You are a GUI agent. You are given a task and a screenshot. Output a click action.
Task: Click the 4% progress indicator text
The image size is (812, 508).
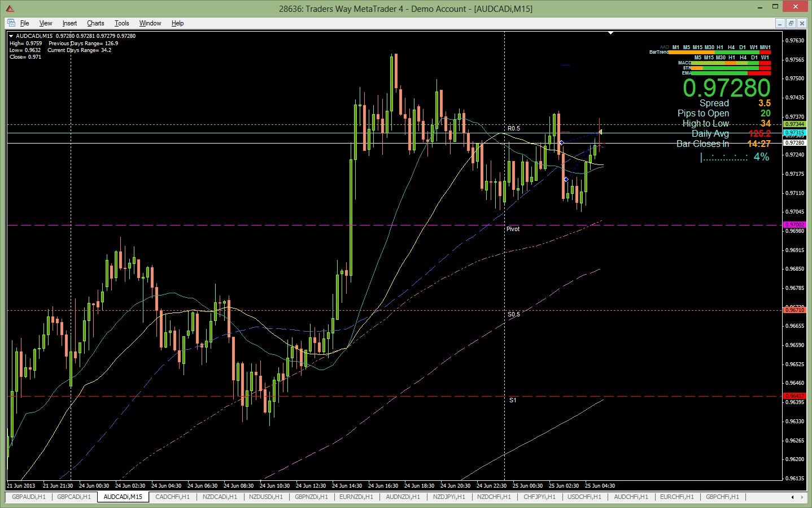coord(761,157)
